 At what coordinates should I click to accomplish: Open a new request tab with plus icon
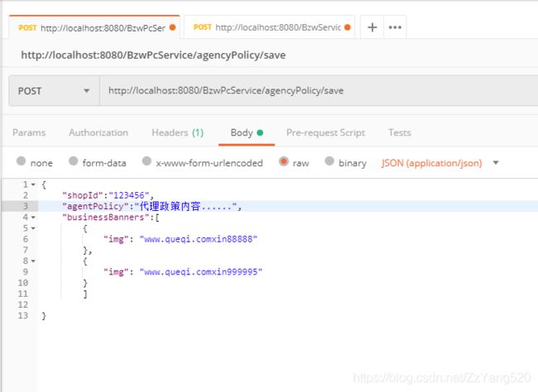coord(372,27)
